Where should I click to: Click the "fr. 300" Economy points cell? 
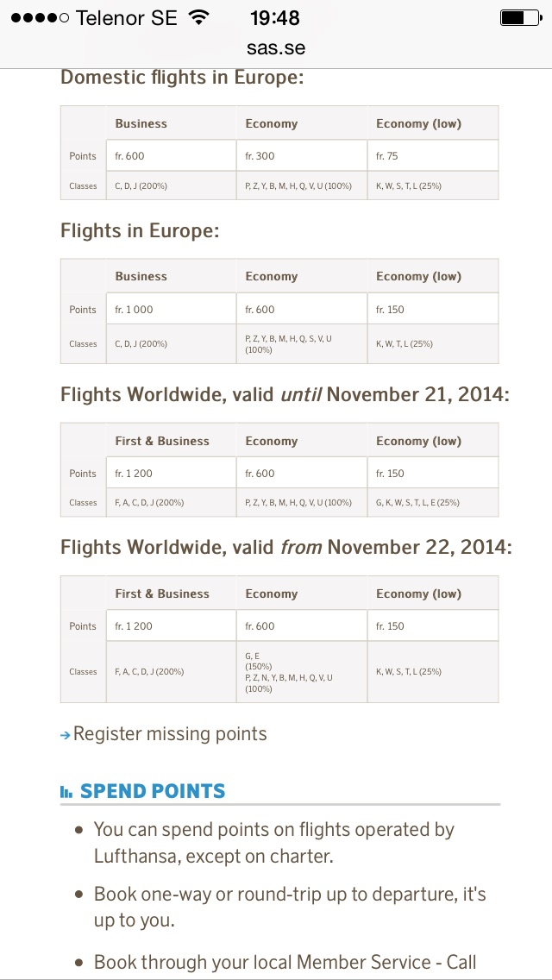[301, 156]
